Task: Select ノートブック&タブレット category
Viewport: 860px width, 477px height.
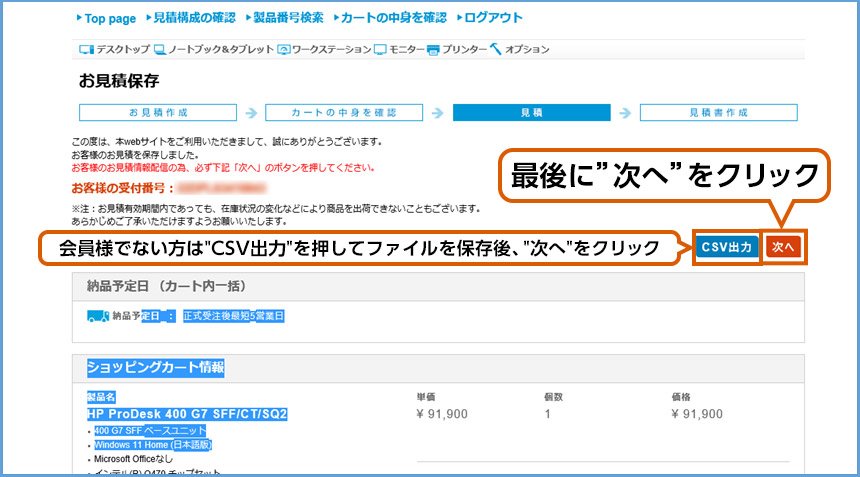Action: click(x=220, y=49)
